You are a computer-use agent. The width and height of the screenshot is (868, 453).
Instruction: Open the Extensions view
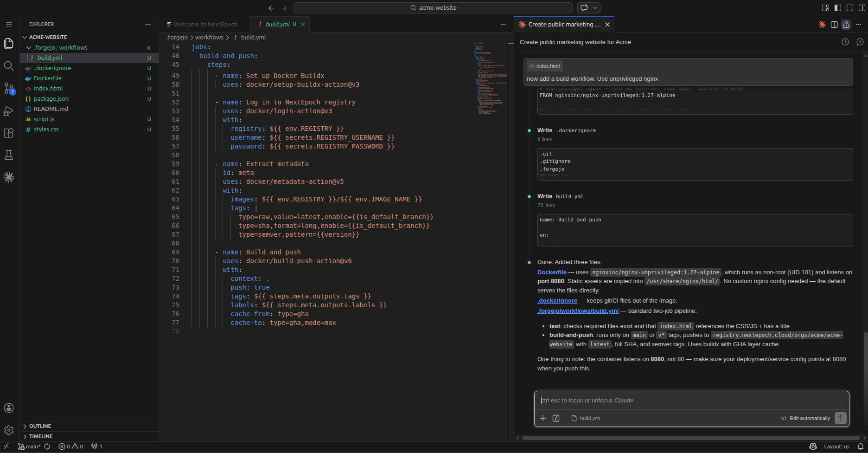9,133
